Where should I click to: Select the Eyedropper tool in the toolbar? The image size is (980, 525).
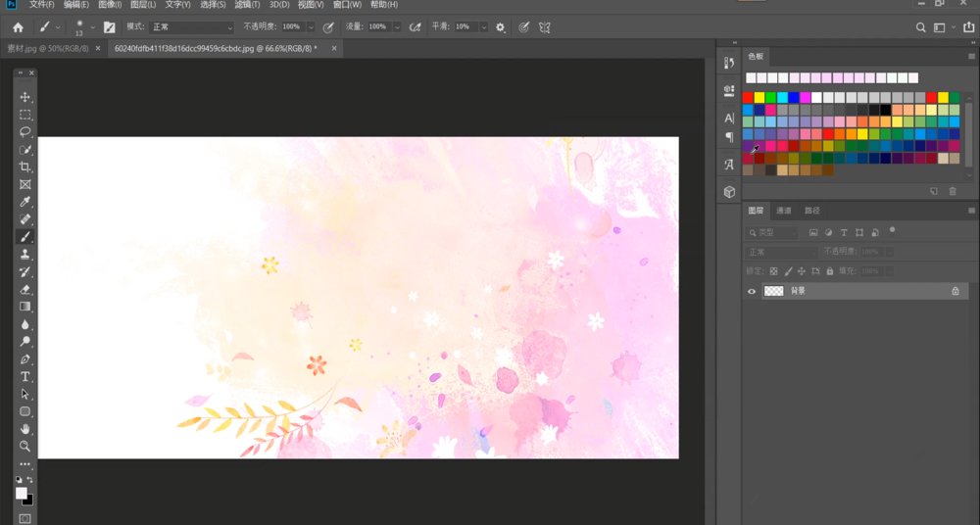[x=25, y=202]
